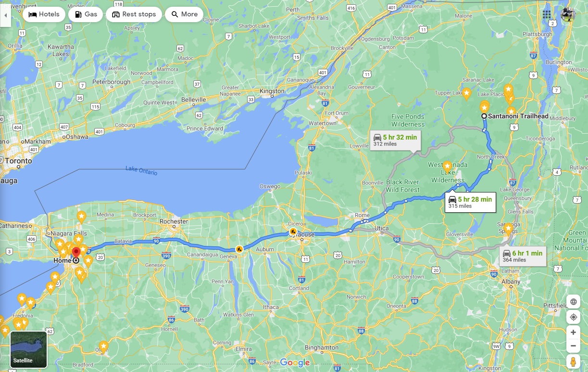Open the Google apps grid icon
This screenshot has height=372, width=588.
[x=547, y=14]
